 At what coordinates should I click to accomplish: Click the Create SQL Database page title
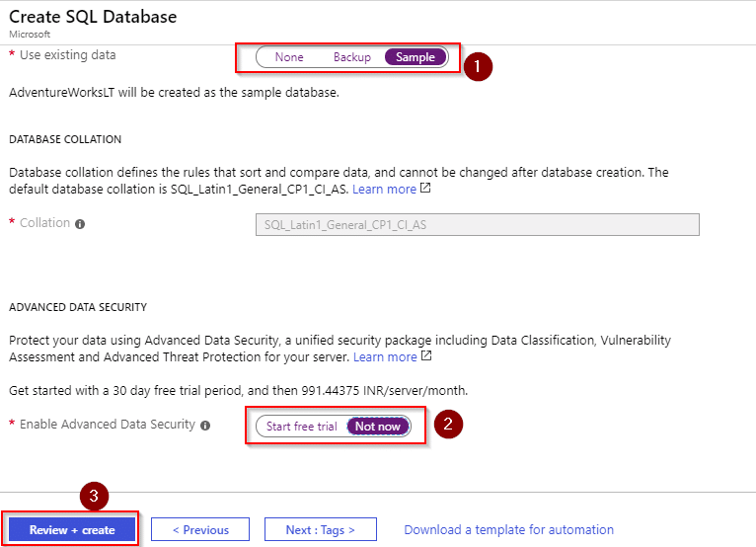(93, 17)
